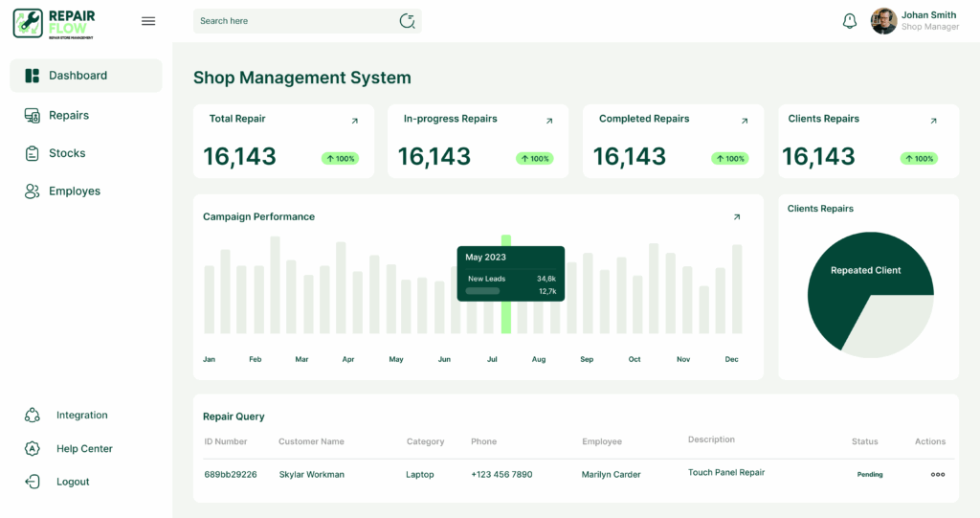This screenshot has height=518, width=980.
Task: Go to Repairs in sidebar
Action: [69, 116]
